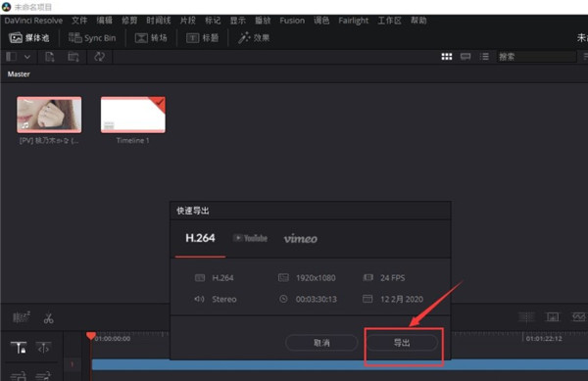The image size is (588, 381).
Task: Open the 调色 (Color) menu
Action: pyautogui.click(x=321, y=21)
